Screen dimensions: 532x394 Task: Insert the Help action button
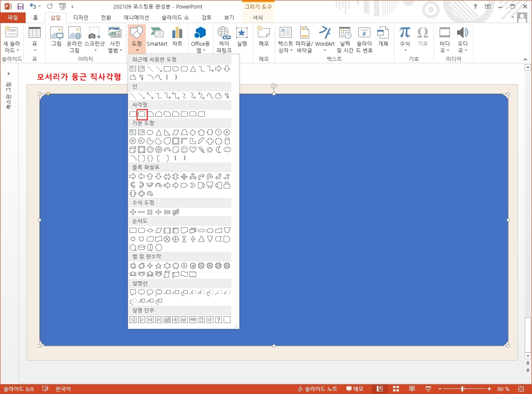(219, 319)
